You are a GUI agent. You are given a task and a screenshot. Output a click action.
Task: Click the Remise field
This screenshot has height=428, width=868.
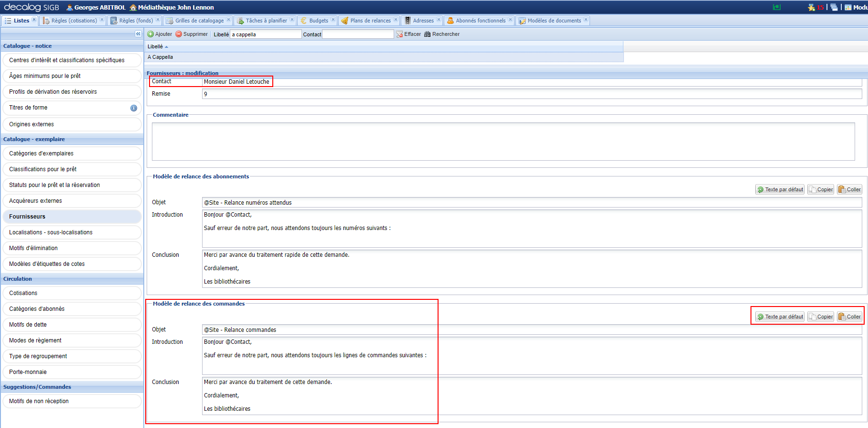(532, 94)
